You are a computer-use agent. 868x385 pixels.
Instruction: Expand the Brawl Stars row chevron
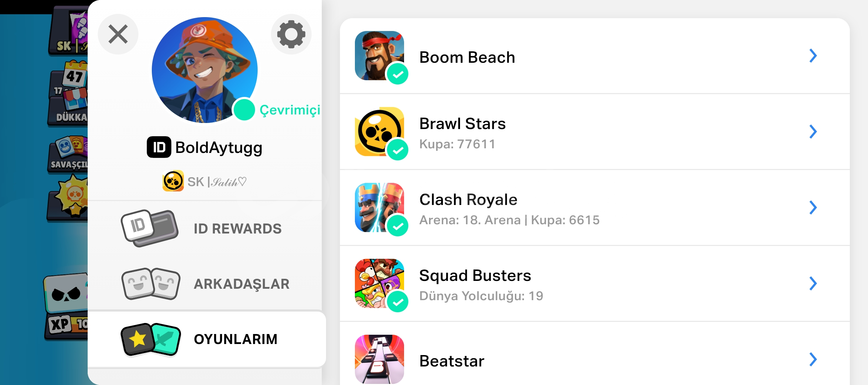pyautogui.click(x=813, y=132)
